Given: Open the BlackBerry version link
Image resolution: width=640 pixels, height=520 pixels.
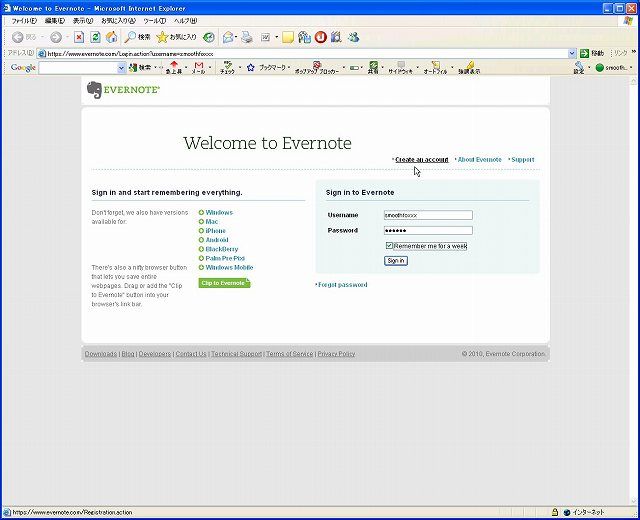Looking at the screenshot, I should coord(222,249).
